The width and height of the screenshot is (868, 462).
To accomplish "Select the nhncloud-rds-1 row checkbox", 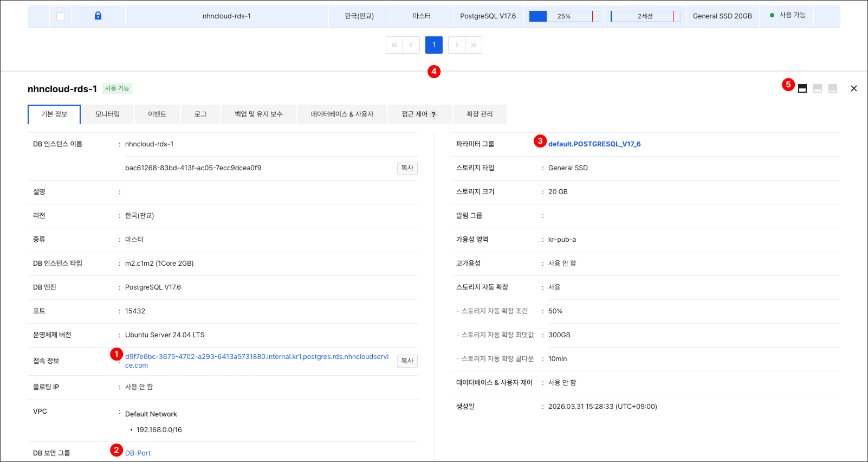I will (61, 16).
